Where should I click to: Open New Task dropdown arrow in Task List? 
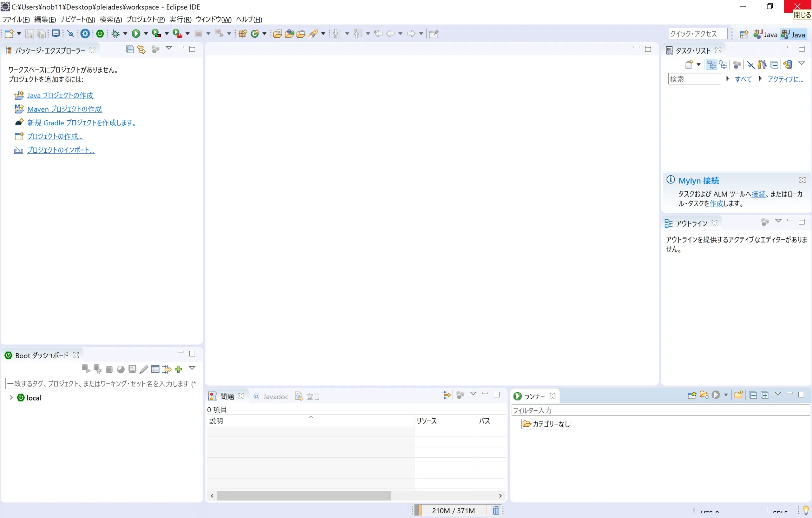click(x=698, y=64)
